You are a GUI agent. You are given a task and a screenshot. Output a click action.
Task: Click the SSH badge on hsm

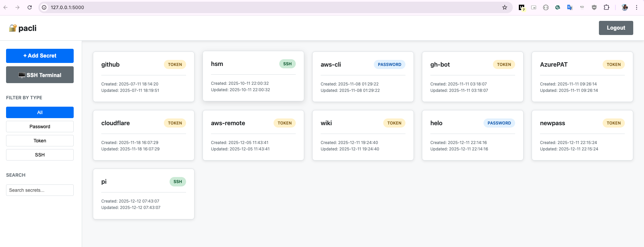click(x=287, y=64)
